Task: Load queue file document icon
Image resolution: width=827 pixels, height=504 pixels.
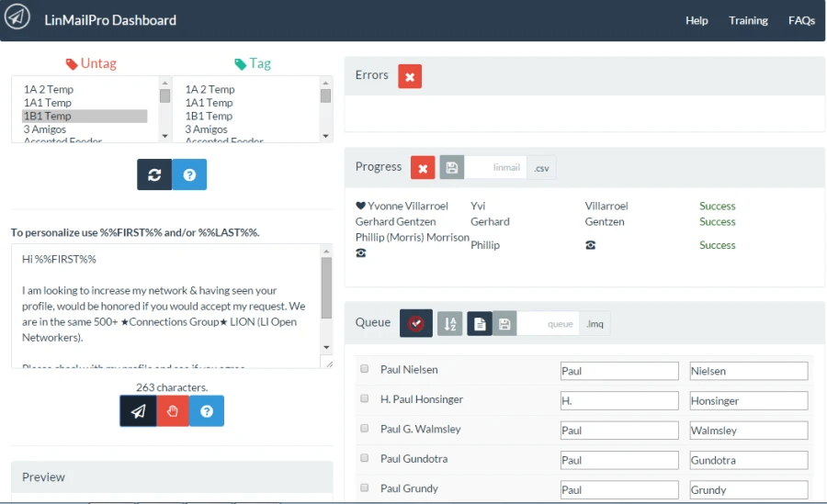Action: [x=480, y=324]
